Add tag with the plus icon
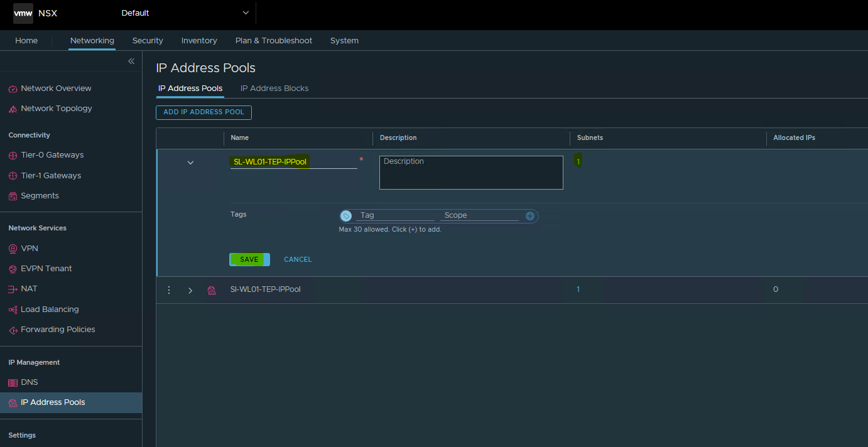This screenshot has width=868, height=447. (529, 216)
